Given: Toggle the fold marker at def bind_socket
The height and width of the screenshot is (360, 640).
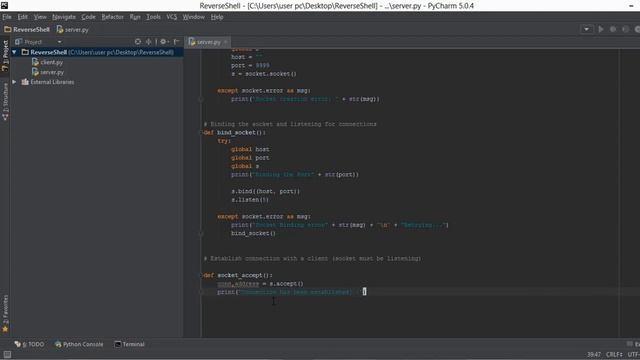Looking at the screenshot, I should pyautogui.click(x=201, y=133).
